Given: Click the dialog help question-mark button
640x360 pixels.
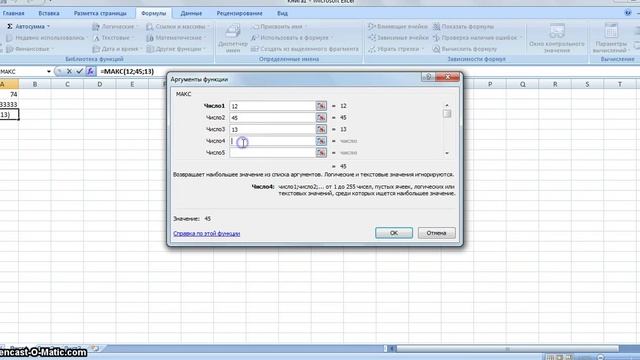Looking at the screenshot, I should click(428, 77).
